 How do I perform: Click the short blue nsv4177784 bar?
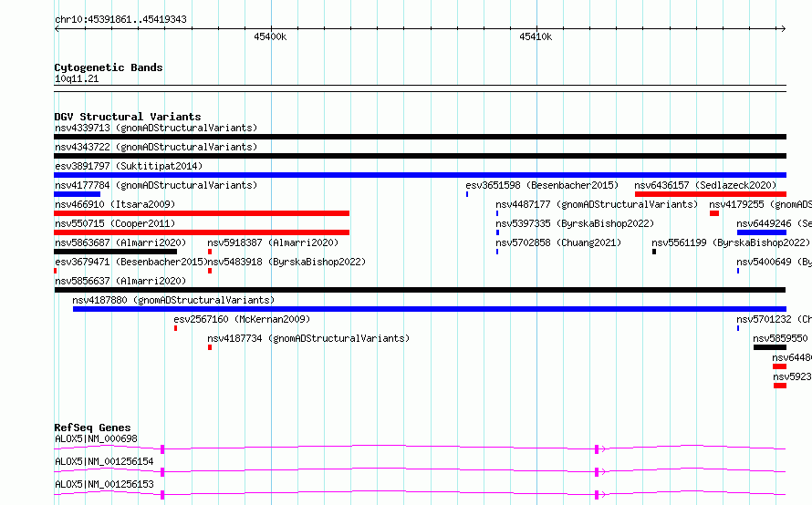[78, 194]
